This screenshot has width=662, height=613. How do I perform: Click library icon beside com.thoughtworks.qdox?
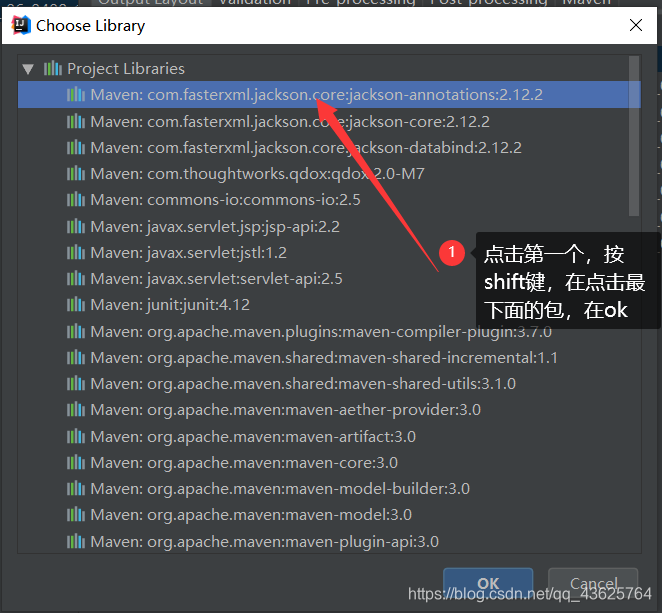[x=76, y=174]
